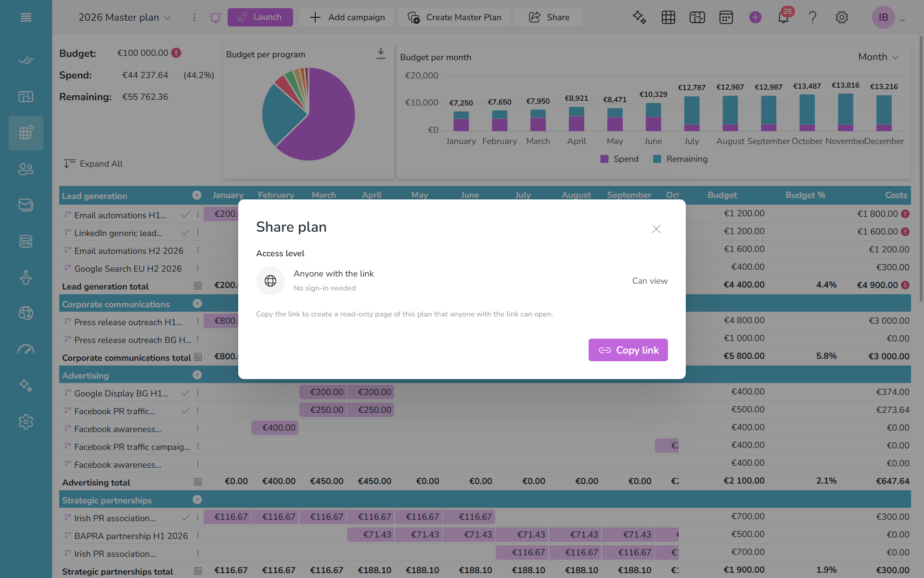
Task: Click Expand All
Action: point(93,164)
